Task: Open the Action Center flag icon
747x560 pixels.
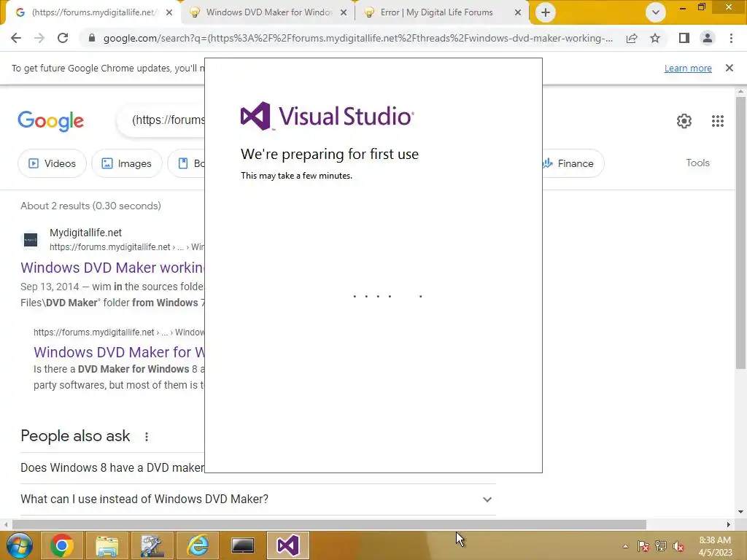Action: pos(643,546)
